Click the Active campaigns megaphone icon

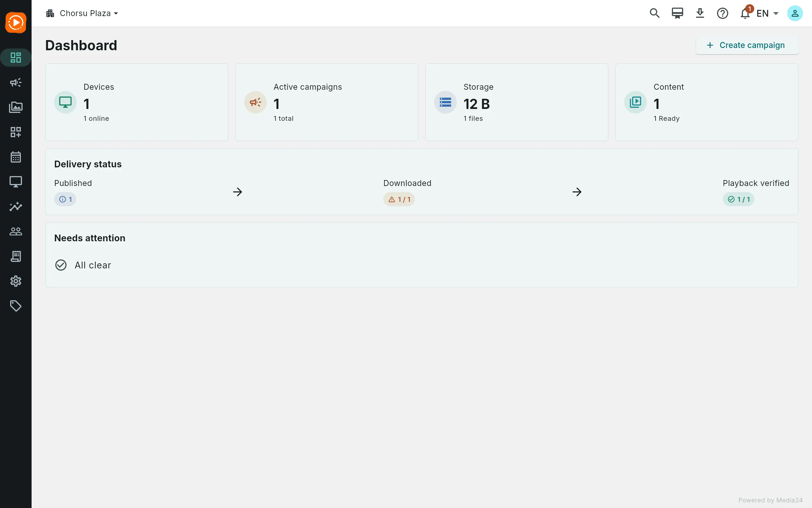click(255, 102)
